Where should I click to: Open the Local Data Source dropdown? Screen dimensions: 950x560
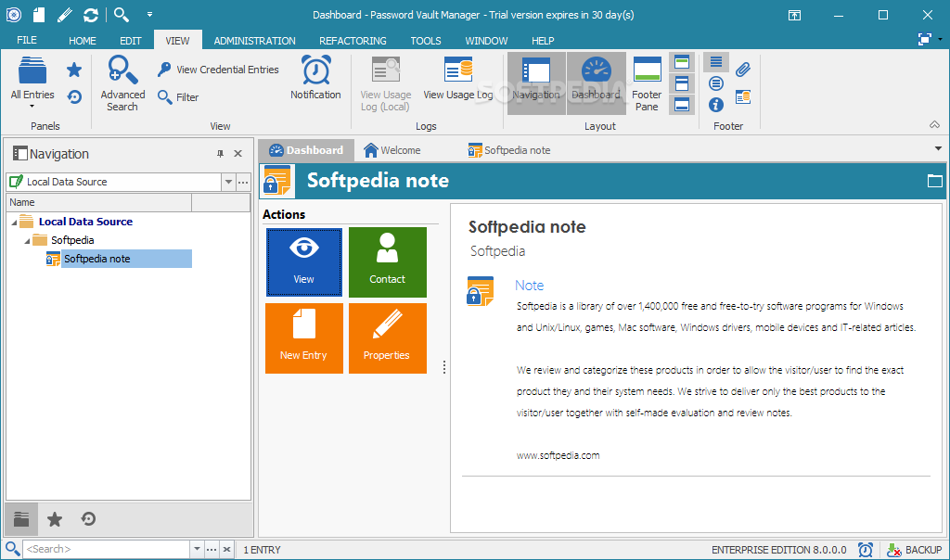click(x=228, y=182)
